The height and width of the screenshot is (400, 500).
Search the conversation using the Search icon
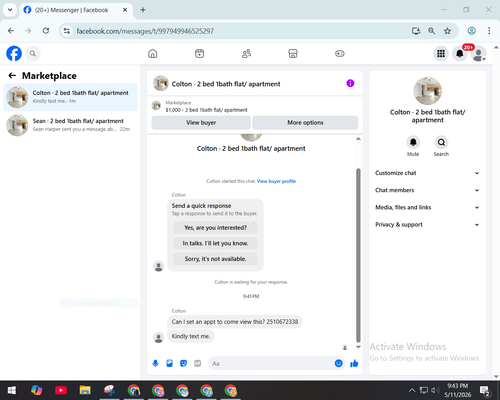[x=441, y=143]
